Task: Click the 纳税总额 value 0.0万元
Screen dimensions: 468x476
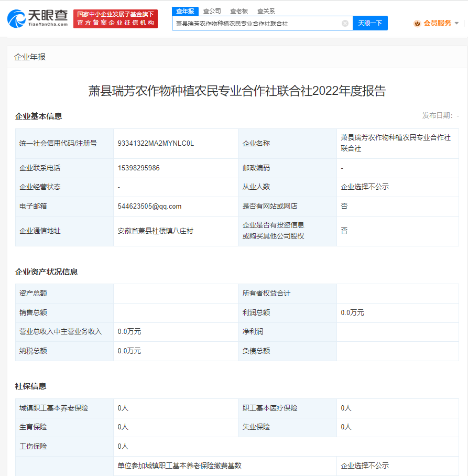Action: tap(129, 351)
